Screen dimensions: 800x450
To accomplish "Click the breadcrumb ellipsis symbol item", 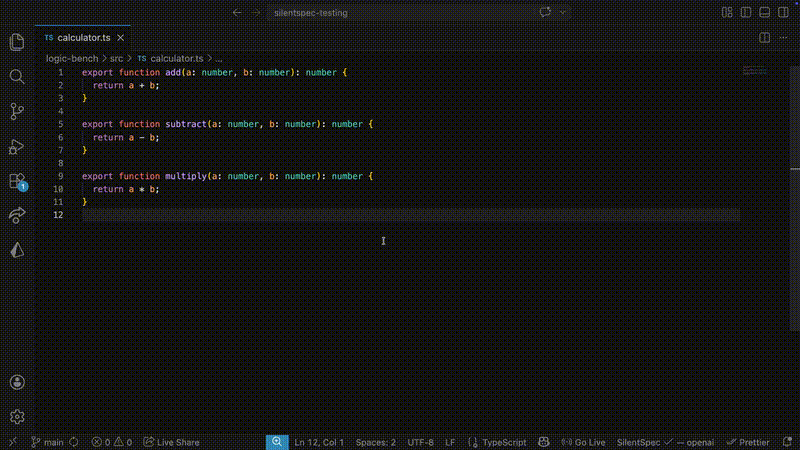I will point(218,59).
